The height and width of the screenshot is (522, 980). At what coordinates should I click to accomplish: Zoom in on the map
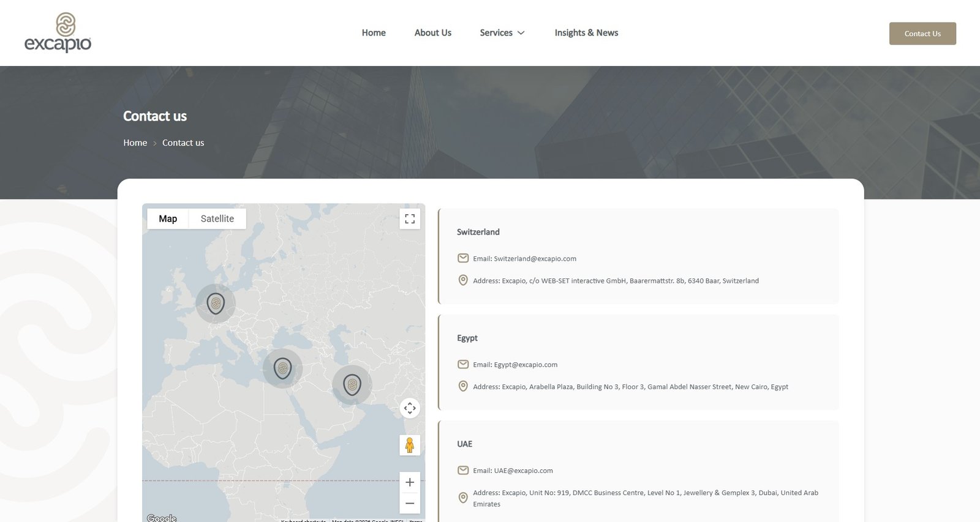[x=410, y=482]
